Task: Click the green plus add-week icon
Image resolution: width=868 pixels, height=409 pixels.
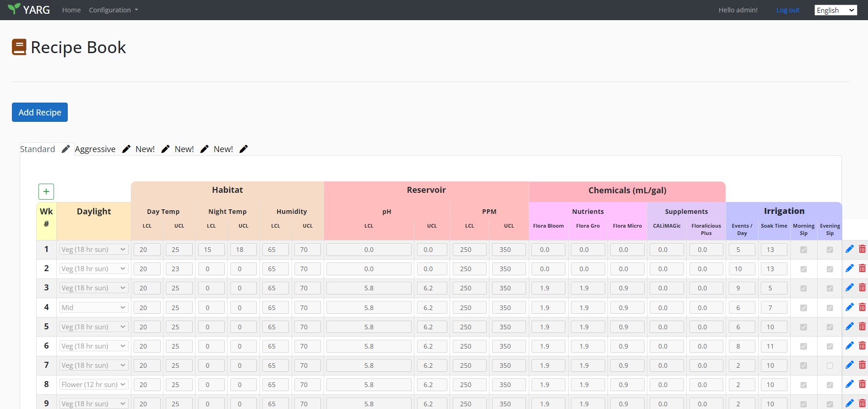Action: [x=46, y=191]
